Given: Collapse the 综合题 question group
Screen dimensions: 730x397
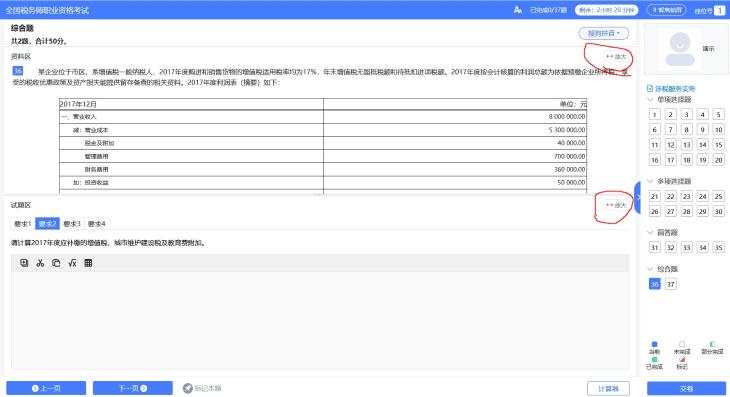Looking at the screenshot, I should [650, 269].
